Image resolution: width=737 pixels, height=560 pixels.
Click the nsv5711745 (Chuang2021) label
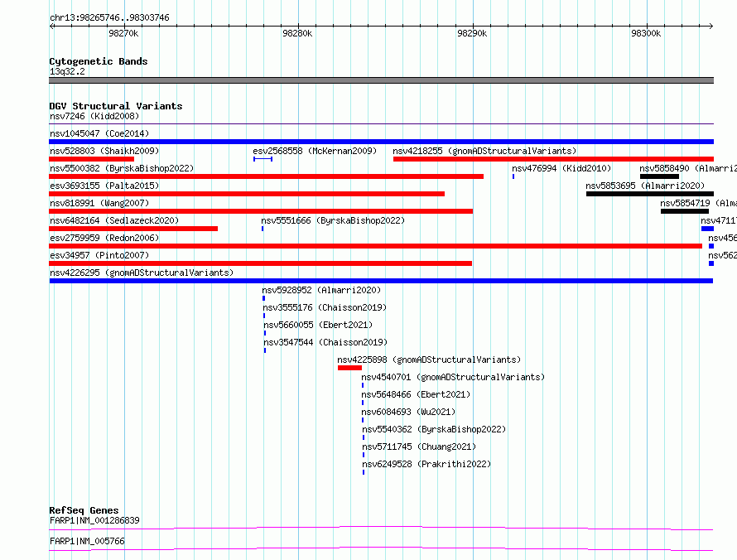click(419, 447)
